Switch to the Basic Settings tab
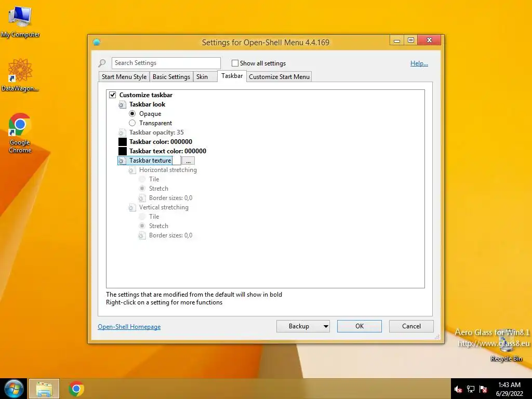This screenshot has width=532, height=399. pos(171,77)
